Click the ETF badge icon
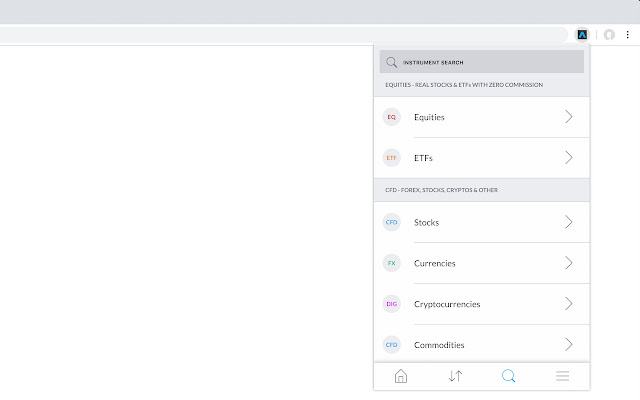 pos(392,158)
